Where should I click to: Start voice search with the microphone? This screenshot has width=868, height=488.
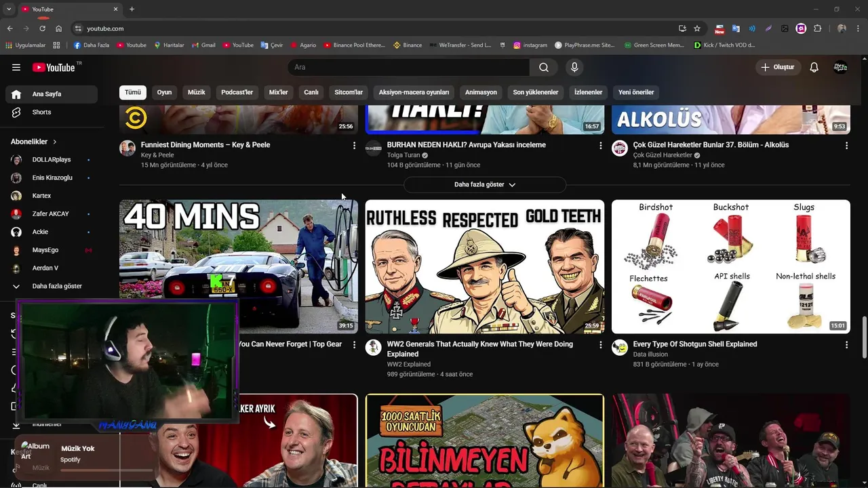pyautogui.click(x=574, y=67)
